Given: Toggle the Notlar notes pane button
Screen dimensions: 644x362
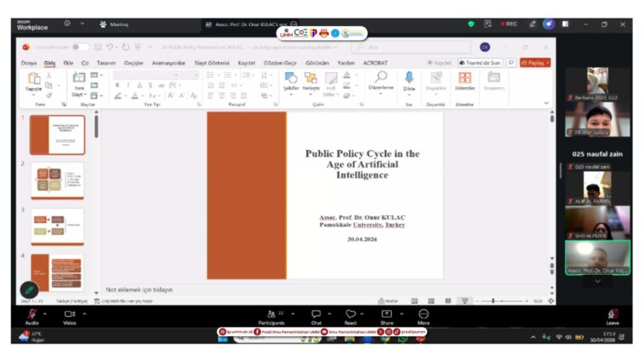Looking at the screenshot, I should [388, 301].
